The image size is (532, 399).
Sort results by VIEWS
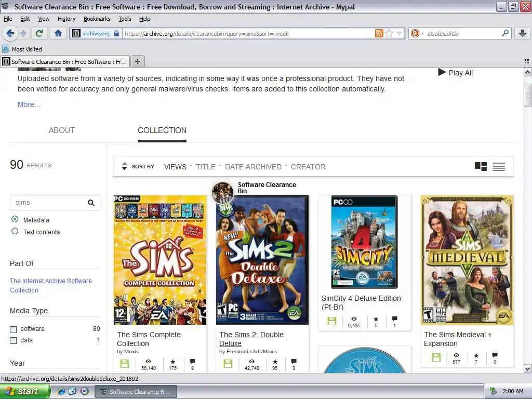click(175, 167)
